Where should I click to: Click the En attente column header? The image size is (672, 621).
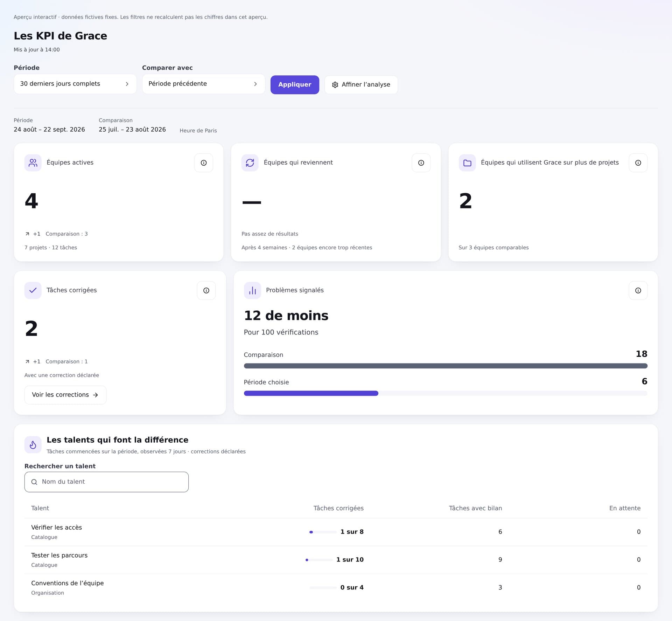(x=625, y=508)
